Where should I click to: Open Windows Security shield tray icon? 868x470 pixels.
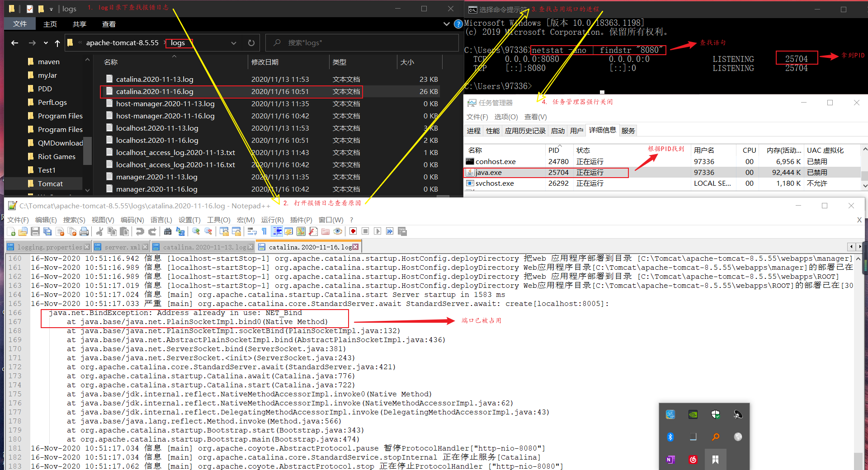(x=715, y=414)
